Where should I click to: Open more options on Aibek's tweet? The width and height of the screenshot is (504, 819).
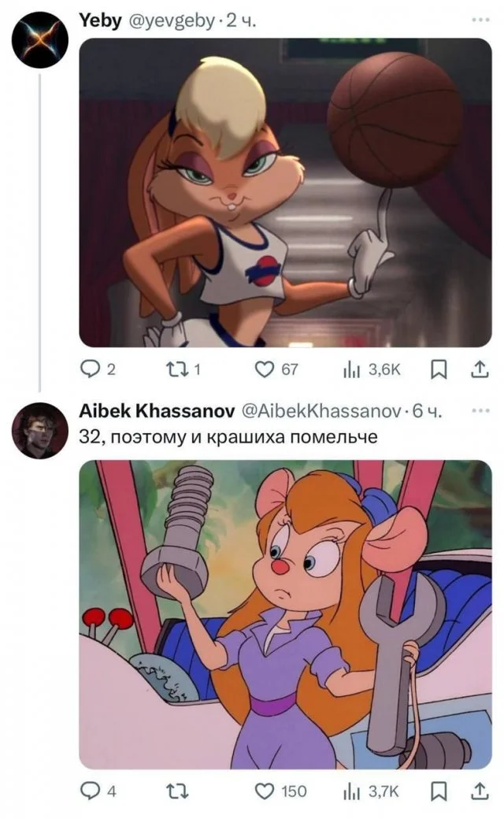pyautogui.click(x=479, y=411)
